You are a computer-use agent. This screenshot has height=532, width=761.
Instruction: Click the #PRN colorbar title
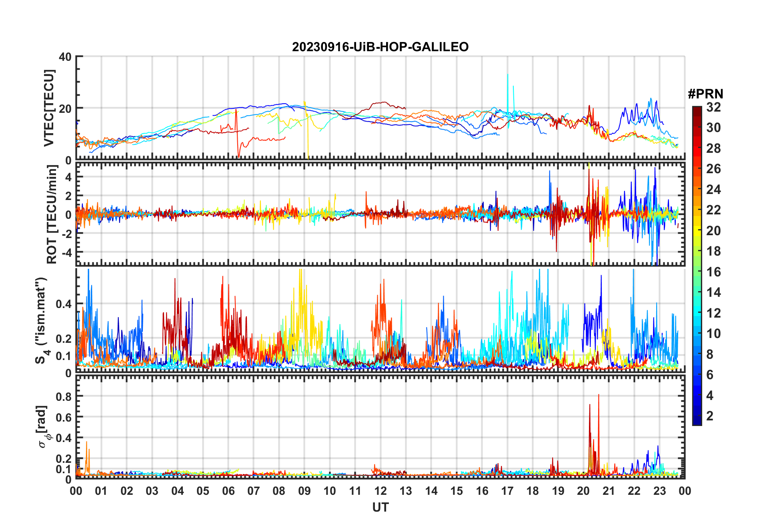click(705, 94)
